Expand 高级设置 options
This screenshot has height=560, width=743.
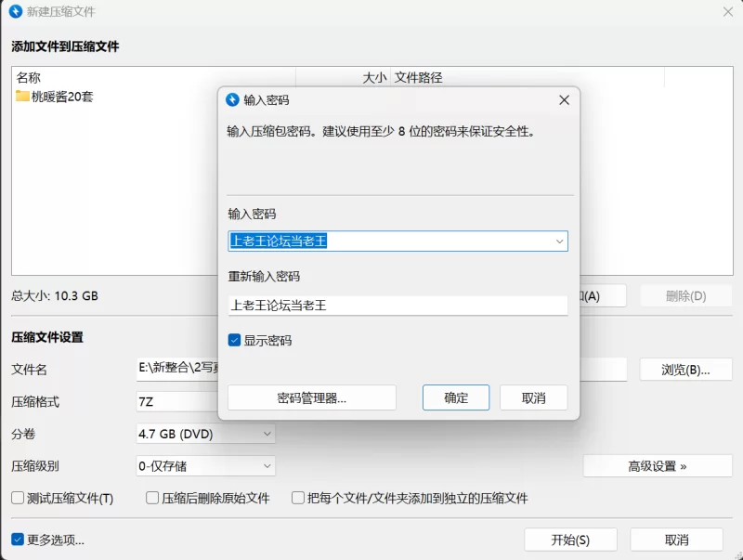tap(658, 466)
